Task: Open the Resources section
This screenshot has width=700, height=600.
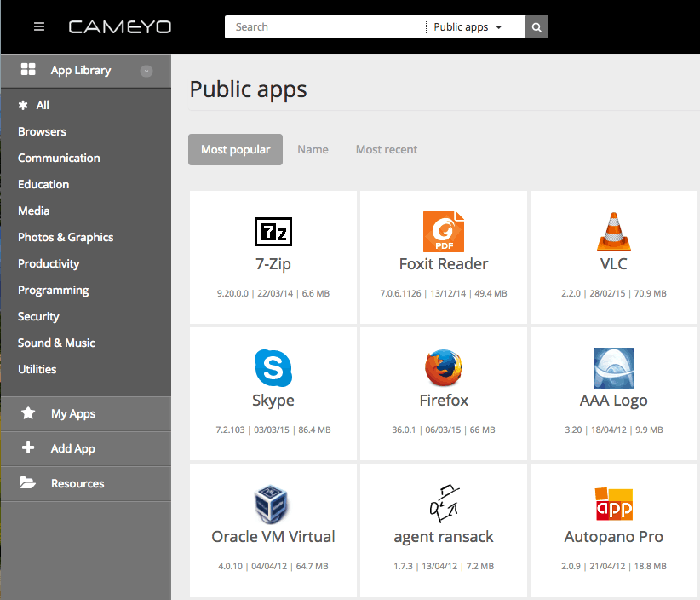Action: coord(86,483)
